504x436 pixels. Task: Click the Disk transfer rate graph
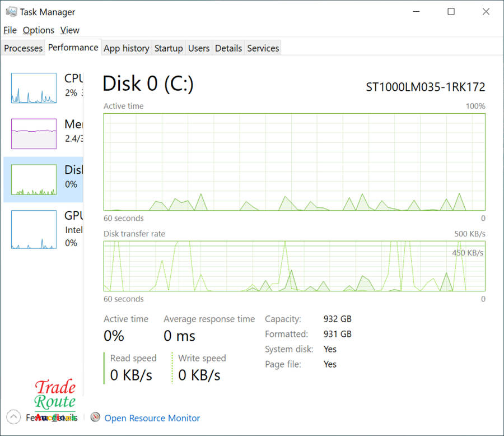coord(294,266)
